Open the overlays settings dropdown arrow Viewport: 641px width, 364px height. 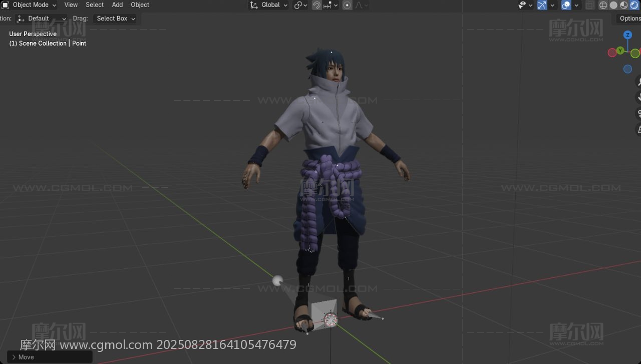coord(576,5)
